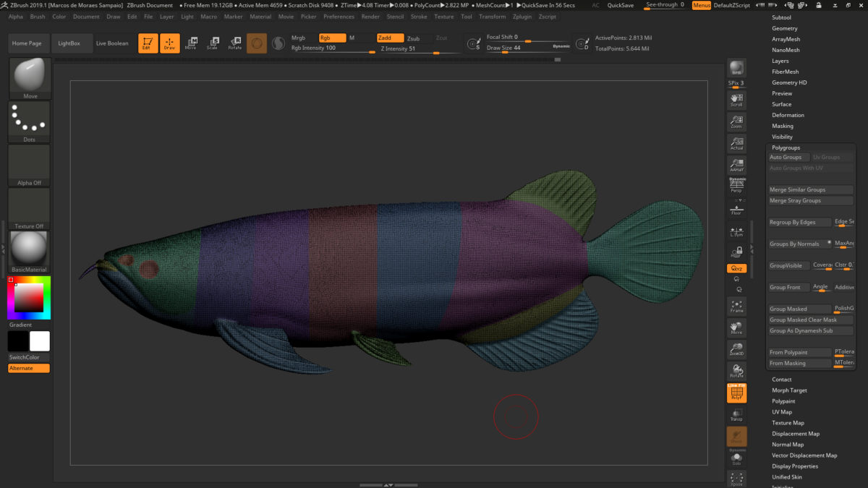Open the Stroke menu

tap(419, 17)
